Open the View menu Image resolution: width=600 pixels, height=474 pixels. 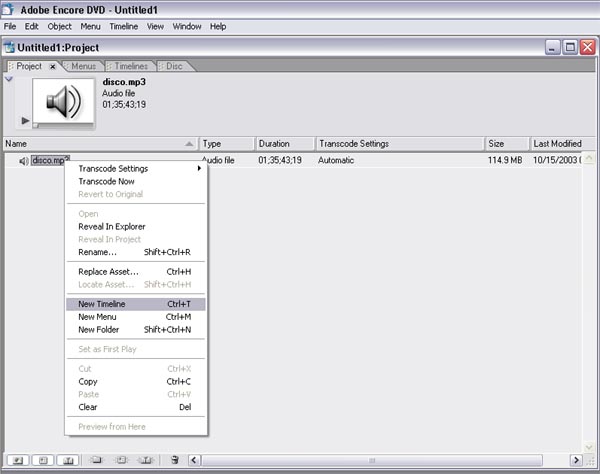pos(155,26)
